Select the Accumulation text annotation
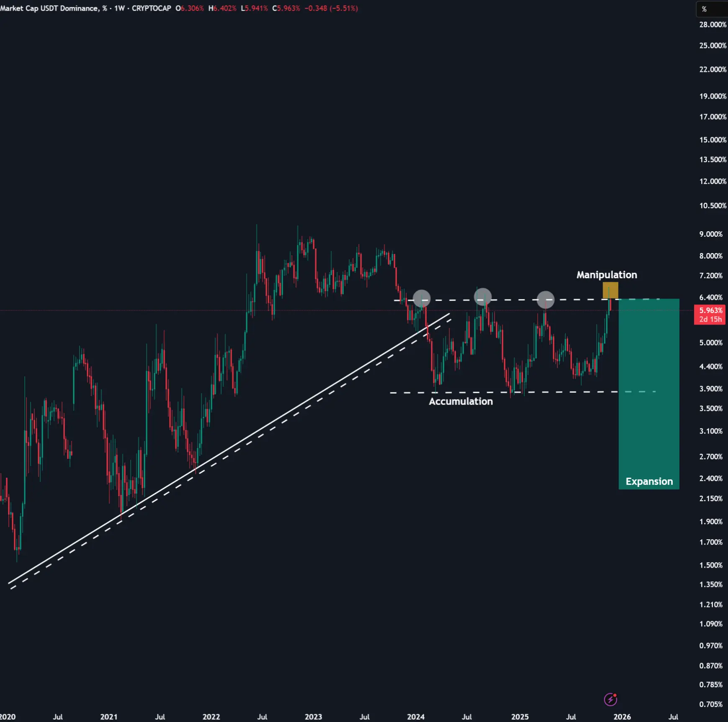The width and height of the screenshot is (728, 722). [x=461, y=401]
